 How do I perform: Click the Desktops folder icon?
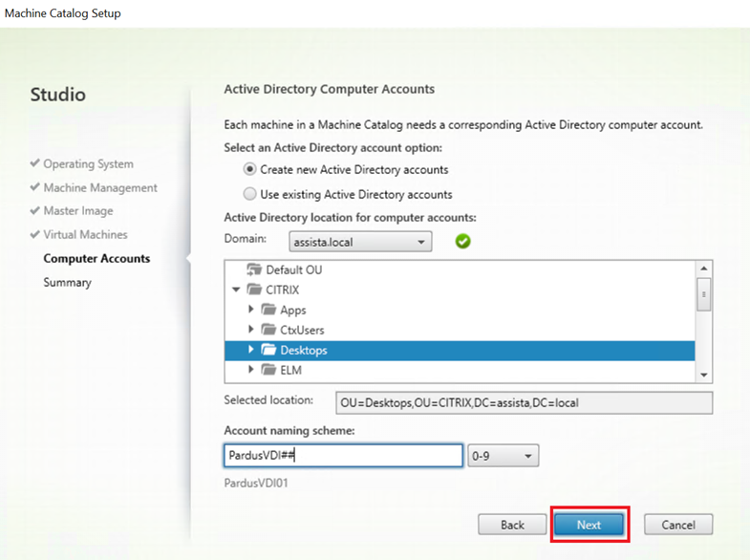coord(268,350)
